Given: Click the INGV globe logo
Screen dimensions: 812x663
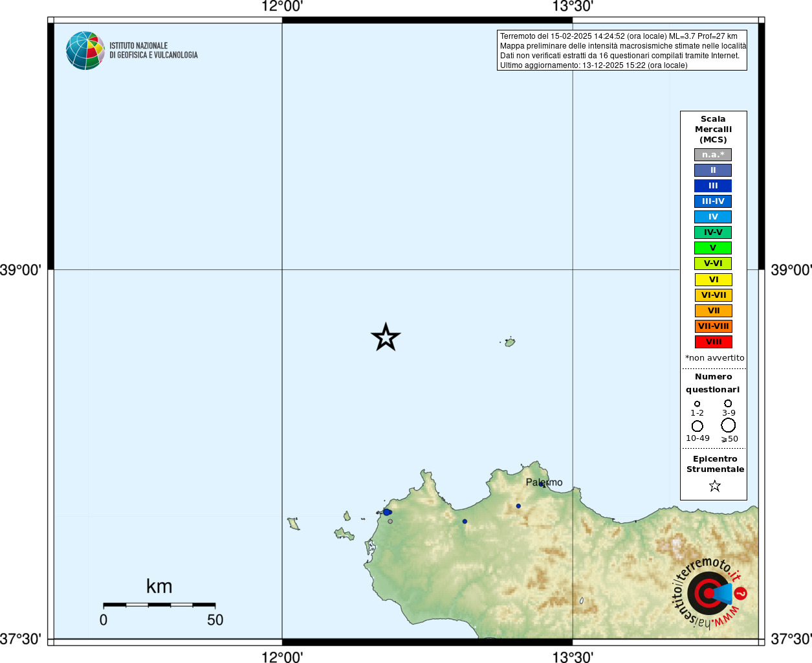Looking at the screenshot, I should 85,51.
